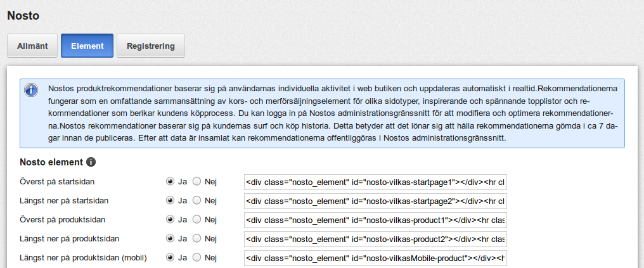Switch to the Allmänt tab
The height and width of the screenshot is (268, 644).
32,46
